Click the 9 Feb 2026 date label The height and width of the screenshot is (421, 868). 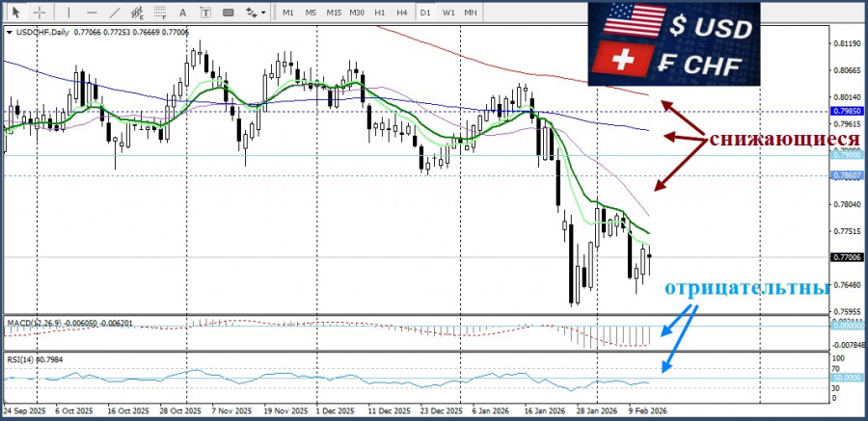648,412
